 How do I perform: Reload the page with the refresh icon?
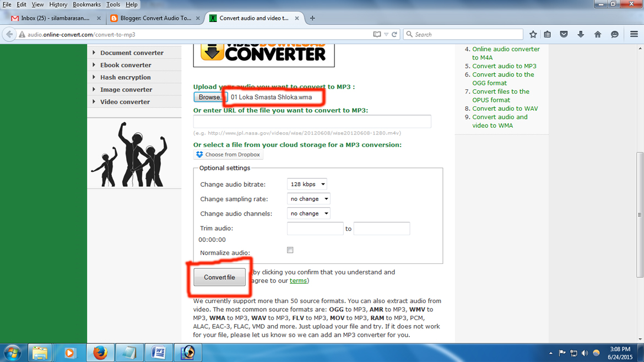click(394, 33)
